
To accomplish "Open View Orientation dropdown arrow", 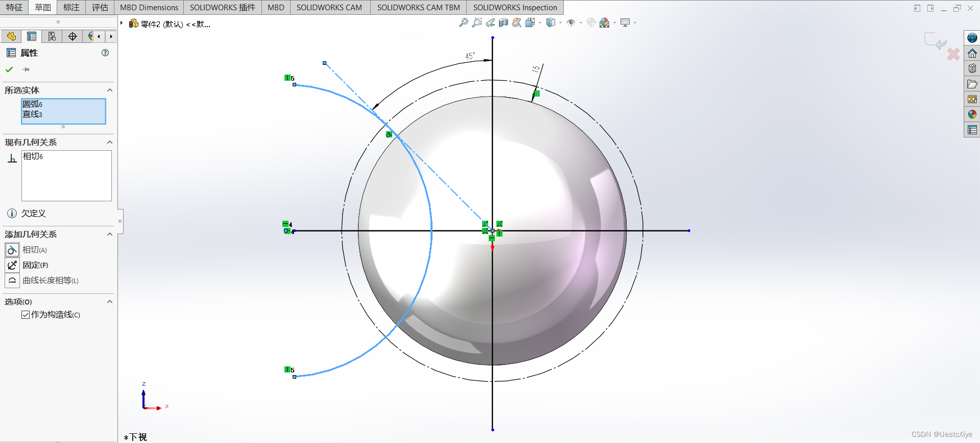I will tap(540, 22).
